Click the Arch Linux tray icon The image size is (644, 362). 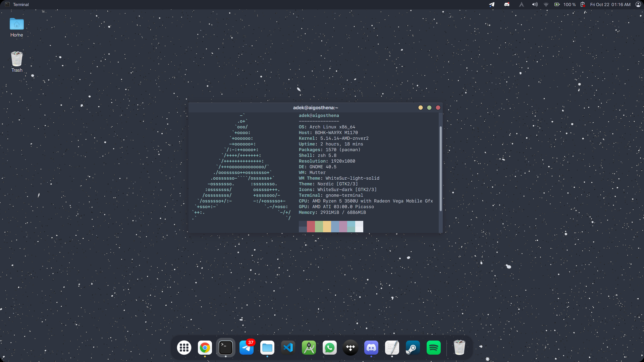click(521, 5)
